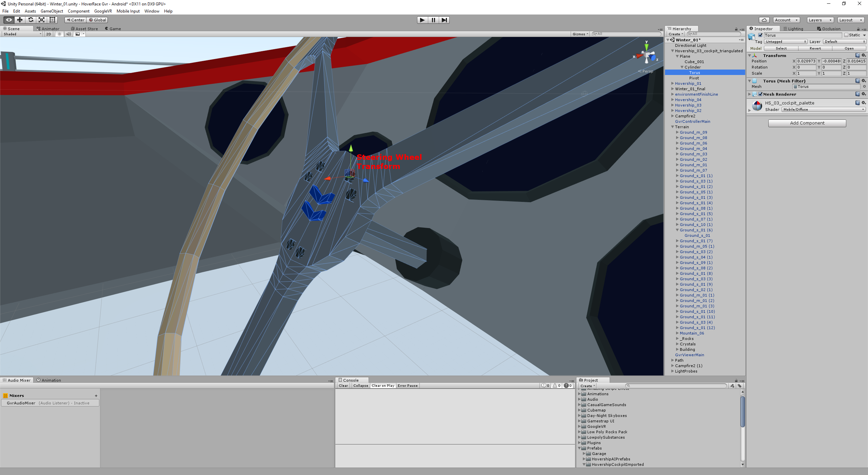Select the Scale tool

tap(41, 20)
